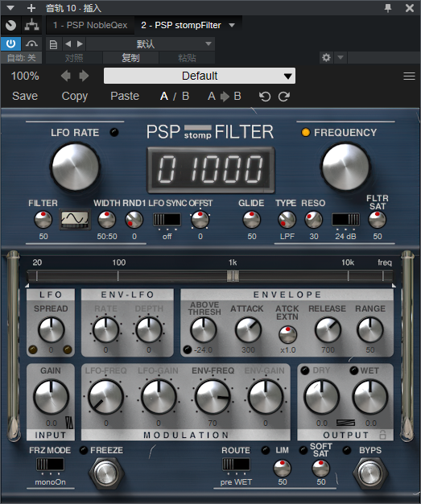Click the ATCK EXTN small knob
The width and height of the screenshot is (421, 504).
pyautogui.click(x=287, y=335)
